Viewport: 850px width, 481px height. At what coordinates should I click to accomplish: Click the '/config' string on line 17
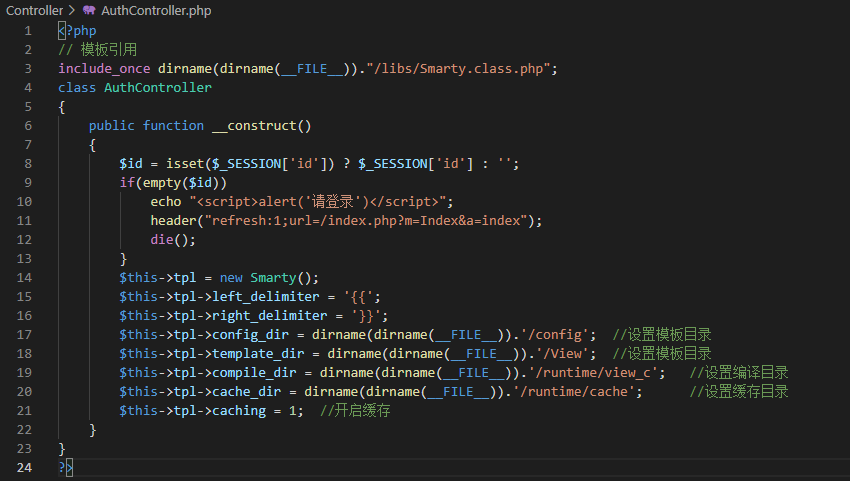click(555, 335)
